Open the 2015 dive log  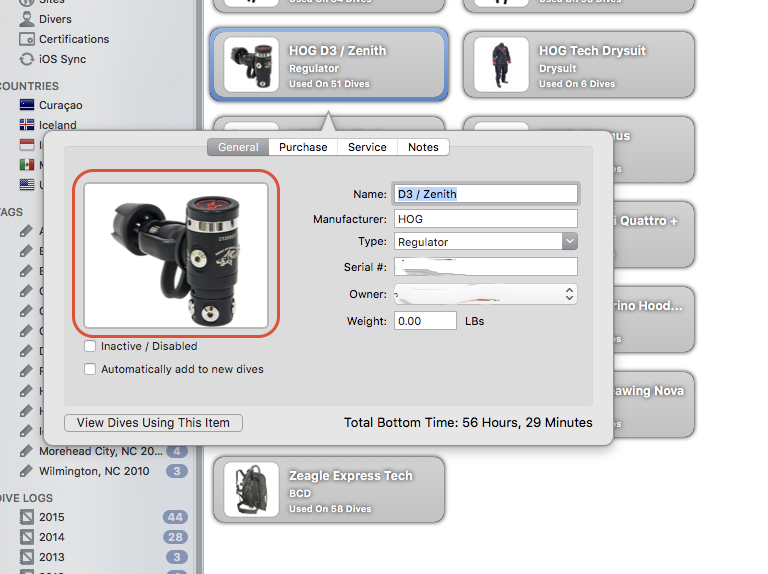pyautogui.click(x=51, y=517)
